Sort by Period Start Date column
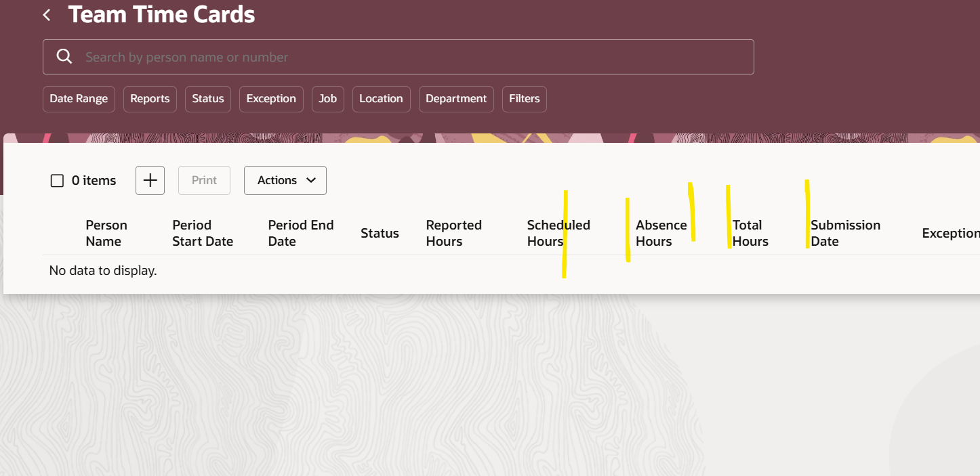This screenshot has height=476, width=980. point(203,233)
